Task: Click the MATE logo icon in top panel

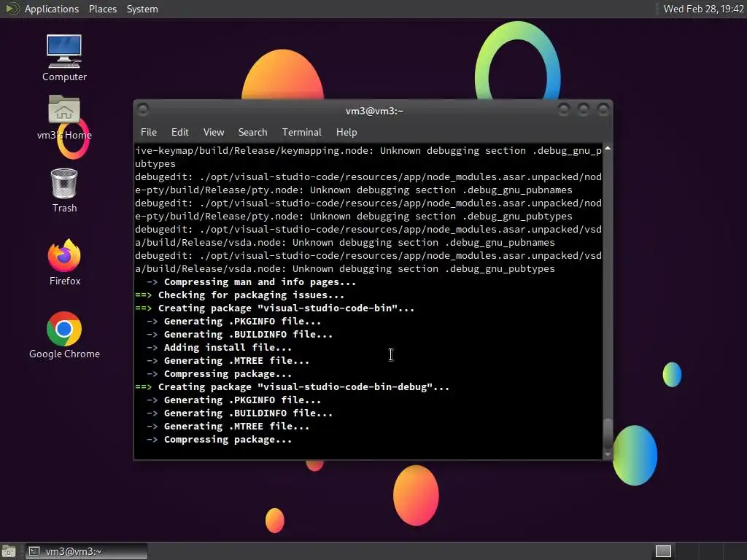Action: click(x=12, y=9)
